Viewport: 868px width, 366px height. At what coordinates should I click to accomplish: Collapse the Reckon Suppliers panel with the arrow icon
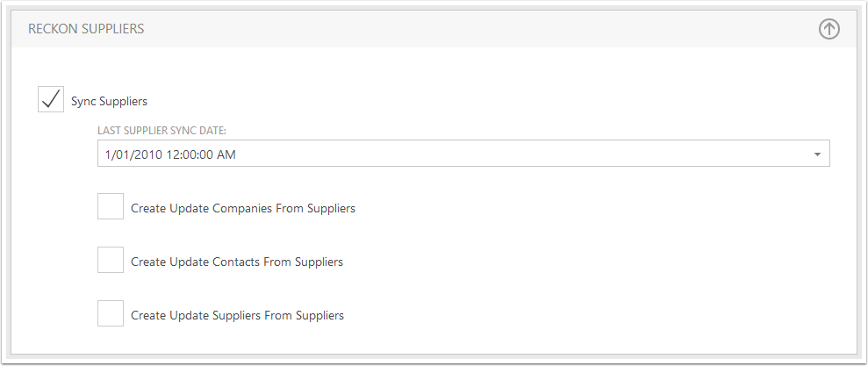829,29
